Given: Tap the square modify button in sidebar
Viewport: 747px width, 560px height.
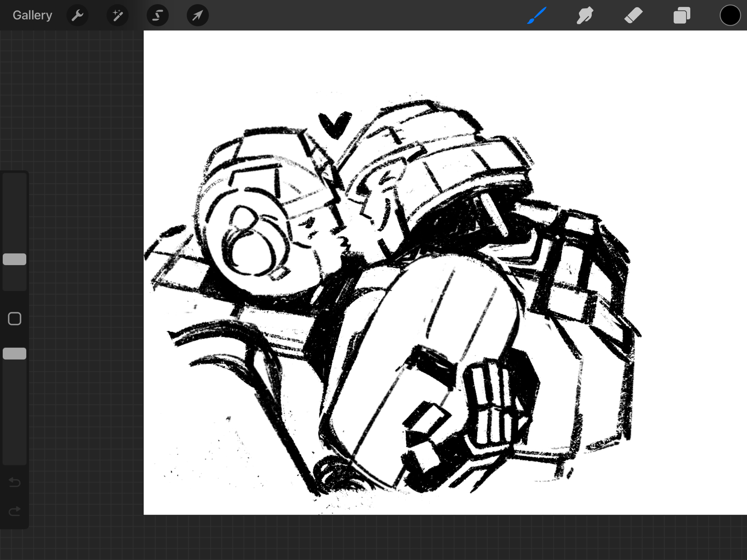Looking at the screenshot, I should 15,319.
